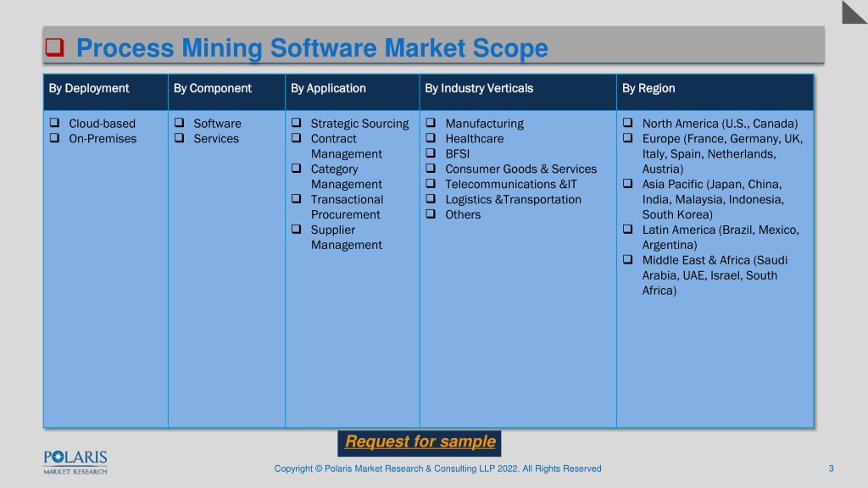Screen dimensions: 868x488
Task: Tick the Strategic Sourcing checkbox
Action: [296, 123]
